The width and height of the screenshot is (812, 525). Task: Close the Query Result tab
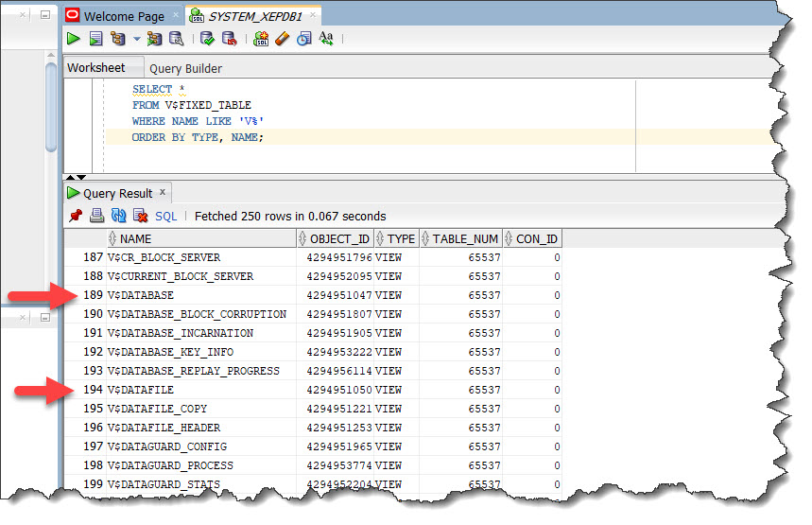[x=163, y=192]
